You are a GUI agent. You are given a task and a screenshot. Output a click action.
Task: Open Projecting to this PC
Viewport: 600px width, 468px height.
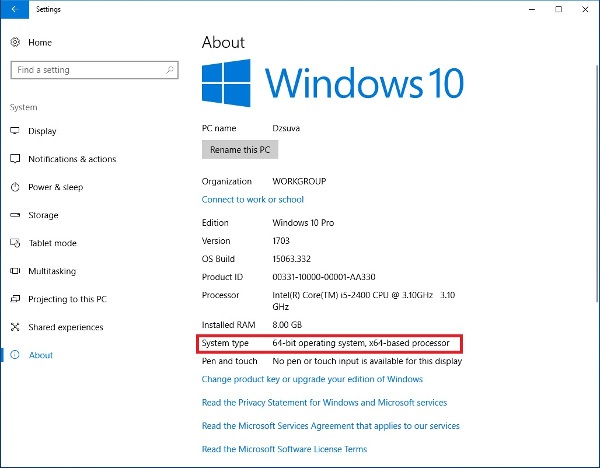(67, 299)
